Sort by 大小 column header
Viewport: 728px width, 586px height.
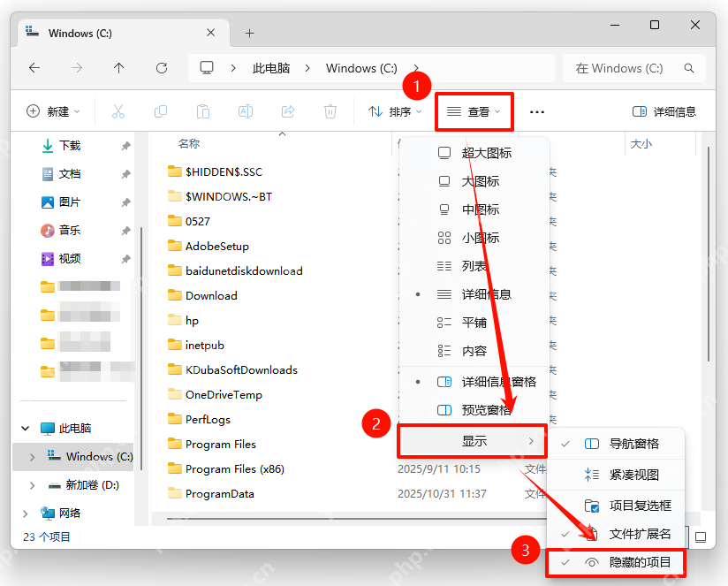point(641,144)
